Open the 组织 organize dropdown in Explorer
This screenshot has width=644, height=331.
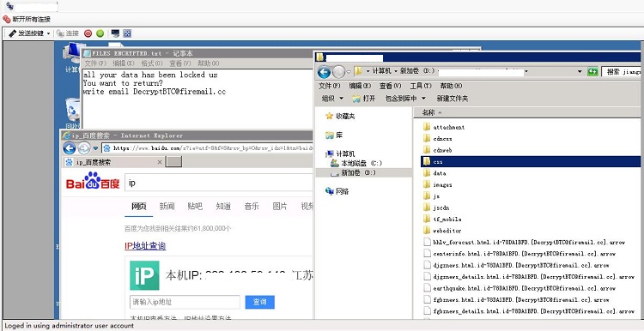(x=333, y=99)
